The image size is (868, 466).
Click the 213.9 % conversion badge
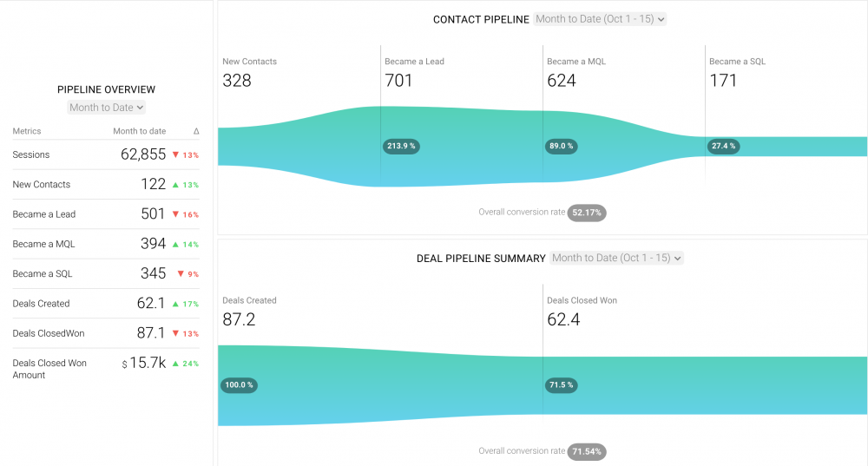point(401,147)
